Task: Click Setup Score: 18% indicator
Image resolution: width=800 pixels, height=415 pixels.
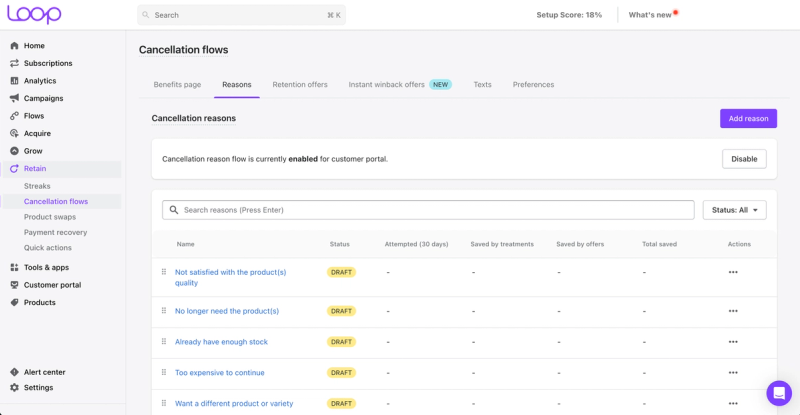Action: coord(569,15)
